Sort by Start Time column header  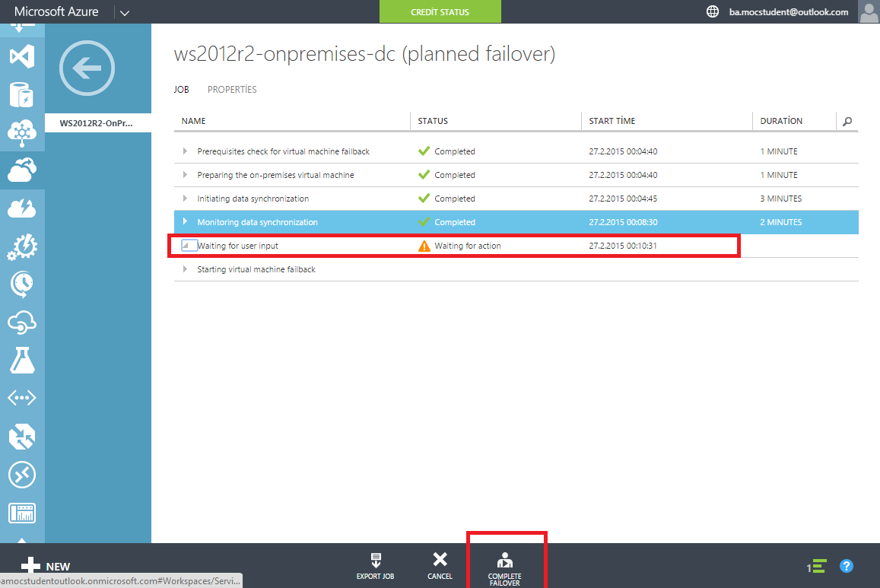(612, 121)
